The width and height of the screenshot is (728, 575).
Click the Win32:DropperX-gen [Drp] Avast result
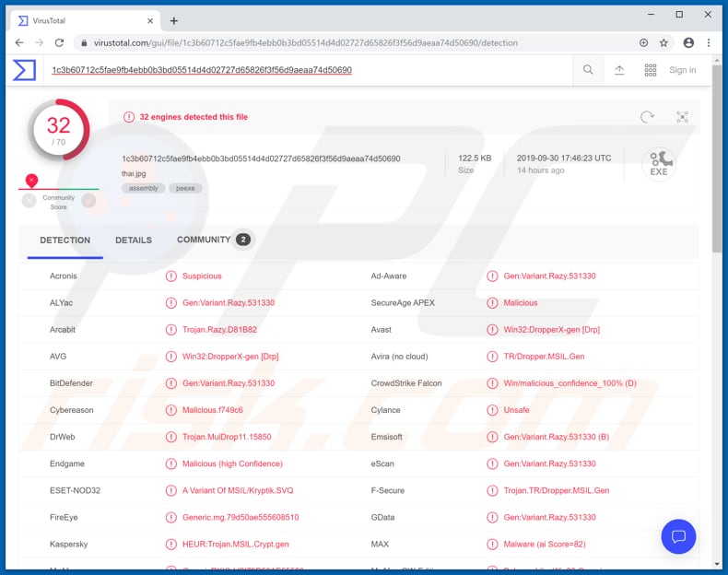coord(552,330)
